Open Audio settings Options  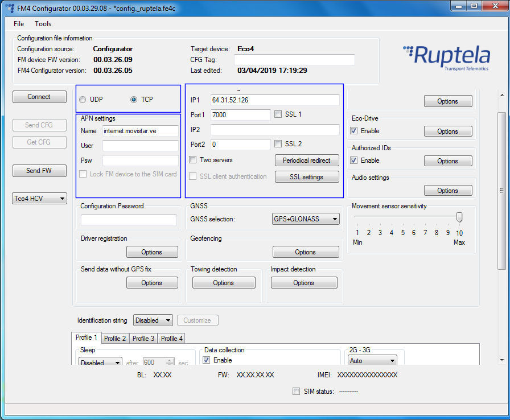point(448,190)
